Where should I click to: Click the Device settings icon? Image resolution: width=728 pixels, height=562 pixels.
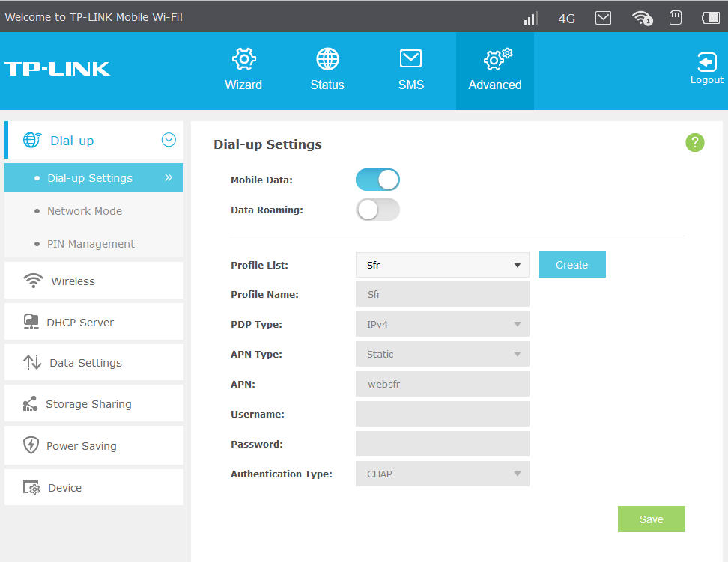coord(31,487)
